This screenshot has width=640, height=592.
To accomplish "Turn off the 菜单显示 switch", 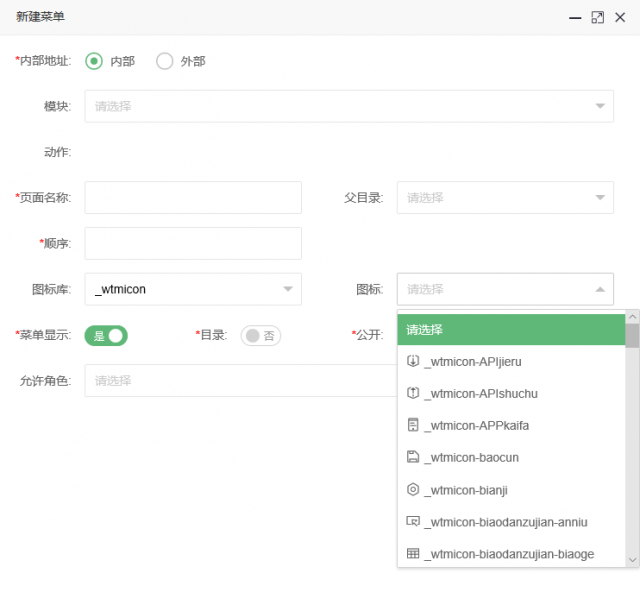I will click(106, 336).
